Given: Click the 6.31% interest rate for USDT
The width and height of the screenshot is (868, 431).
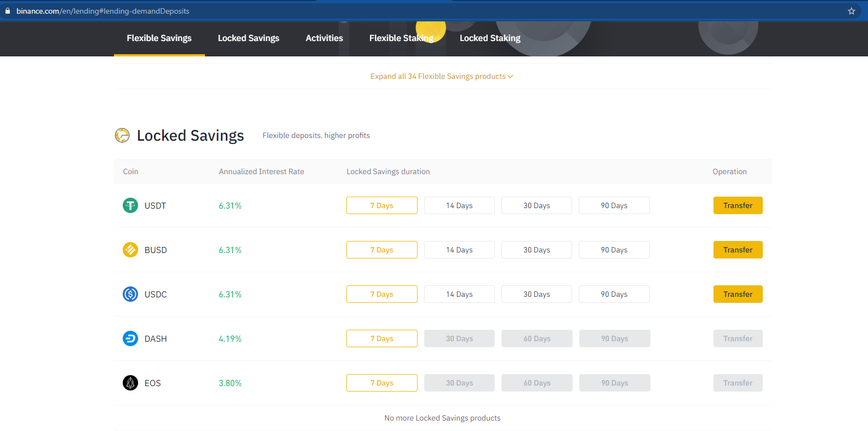Looking at the screenshot, I should pos(230,205).
